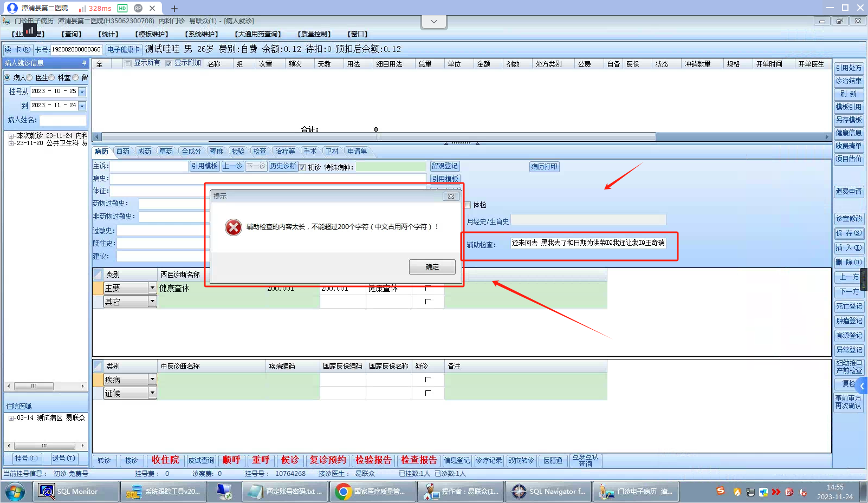Open the 疾病 category dropdown
The width and height of the screenshot is (868, 503).
[x=152, y=380]
